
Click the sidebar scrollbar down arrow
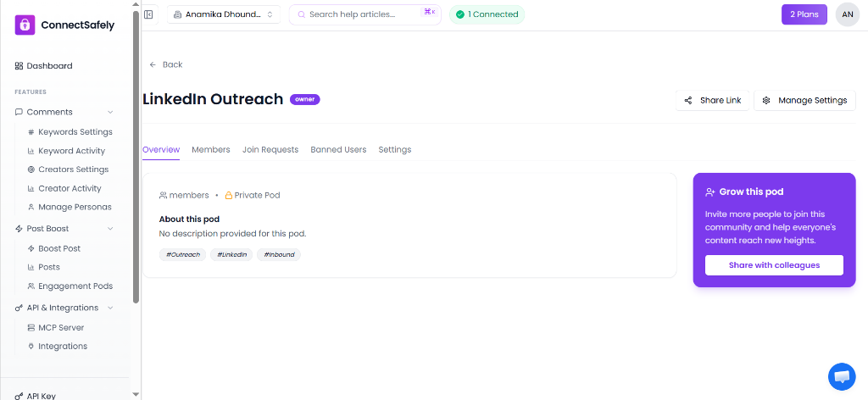136,394
